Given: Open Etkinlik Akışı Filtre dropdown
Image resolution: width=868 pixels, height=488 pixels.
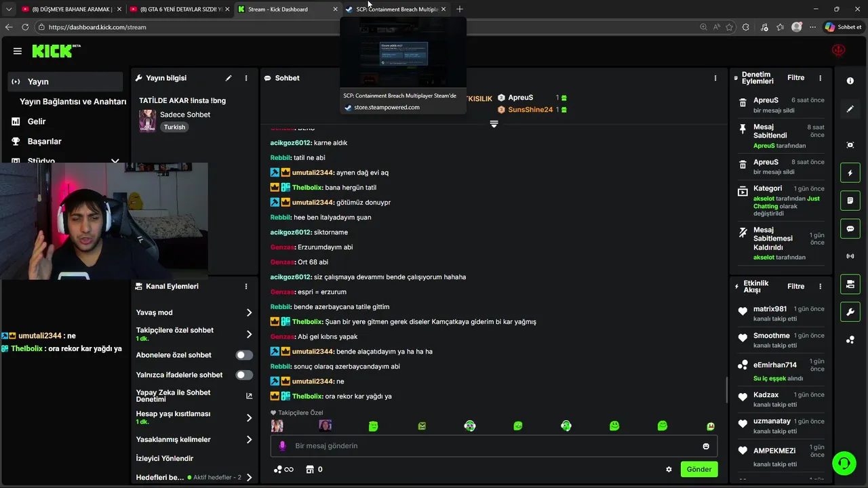Looking at the screenshot, I should [795, 286].
